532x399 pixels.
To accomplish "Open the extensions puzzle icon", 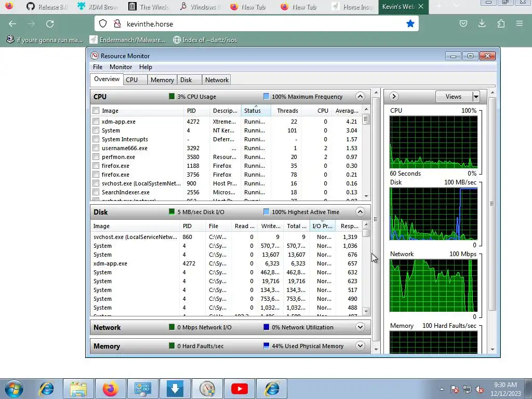I will pos(501,23).
